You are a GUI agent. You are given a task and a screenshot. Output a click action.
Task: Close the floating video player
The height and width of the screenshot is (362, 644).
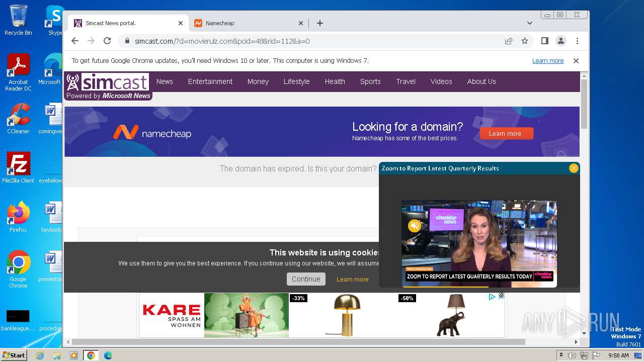574,168
